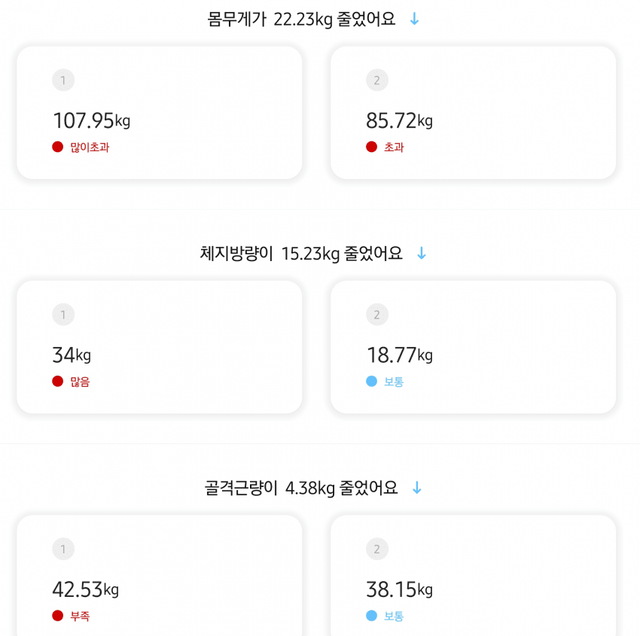This screenshot has width=640, height=636.
Task: Click the 골격근량이 4.38kg 줄었어요 heading
Action: pyautogui.click(x=301, y=488)
